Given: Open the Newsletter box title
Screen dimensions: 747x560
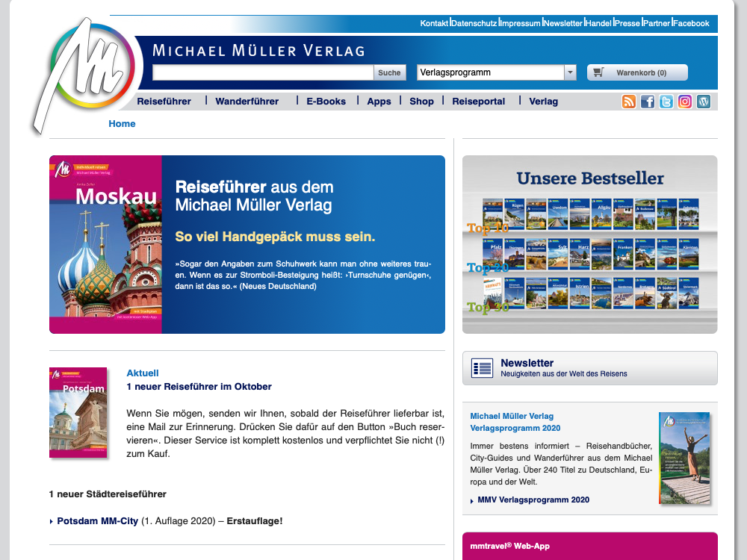Looking at the screenshot, I should pyautogui.click(x=527, y=363).
